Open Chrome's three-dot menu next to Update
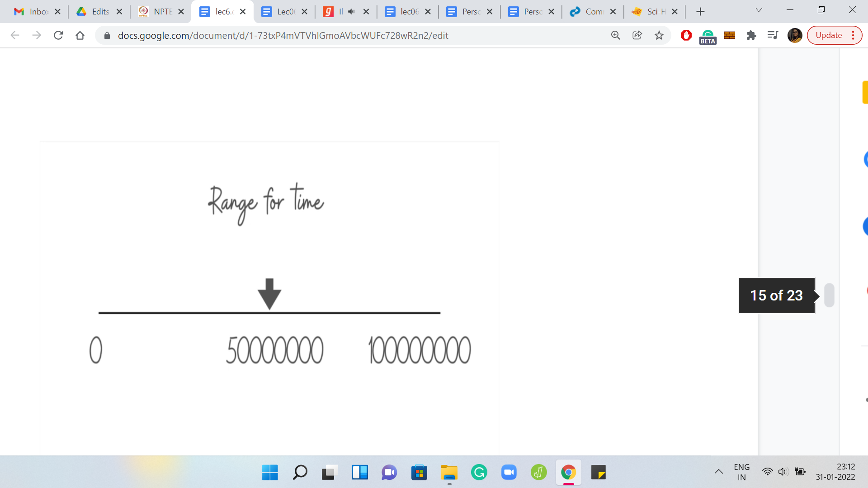The image size is (868, 488). tap(853, 35)
